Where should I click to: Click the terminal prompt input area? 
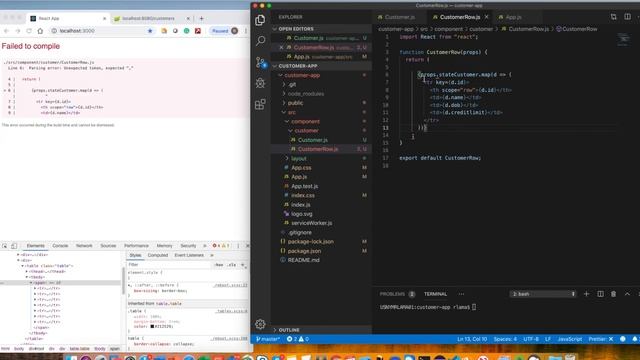(474, 307)
